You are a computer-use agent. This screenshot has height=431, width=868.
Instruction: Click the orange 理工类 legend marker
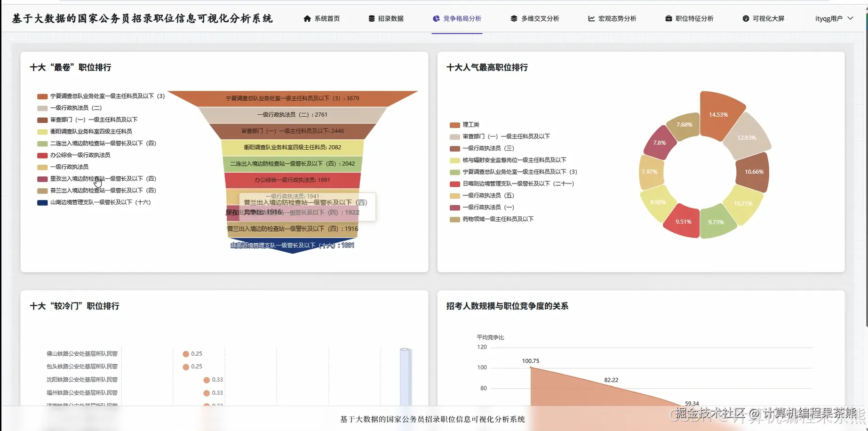coord(454,124)
